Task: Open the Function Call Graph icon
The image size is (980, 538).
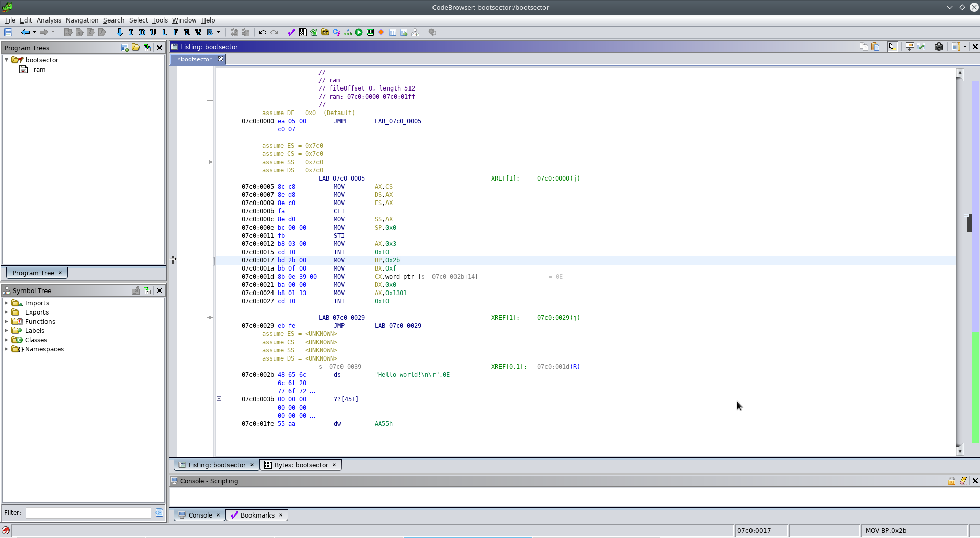Action: pos(337,32)
